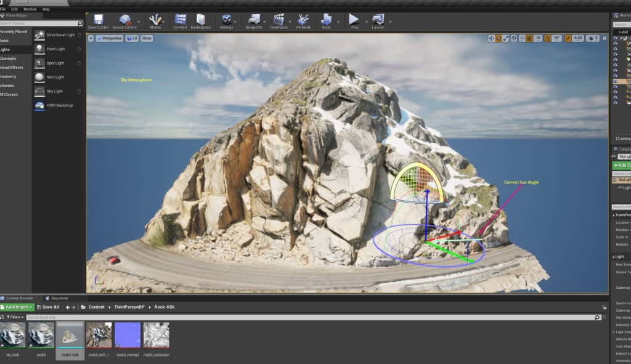Open the Edit menu
631x364 pixels.
(15, 9)
